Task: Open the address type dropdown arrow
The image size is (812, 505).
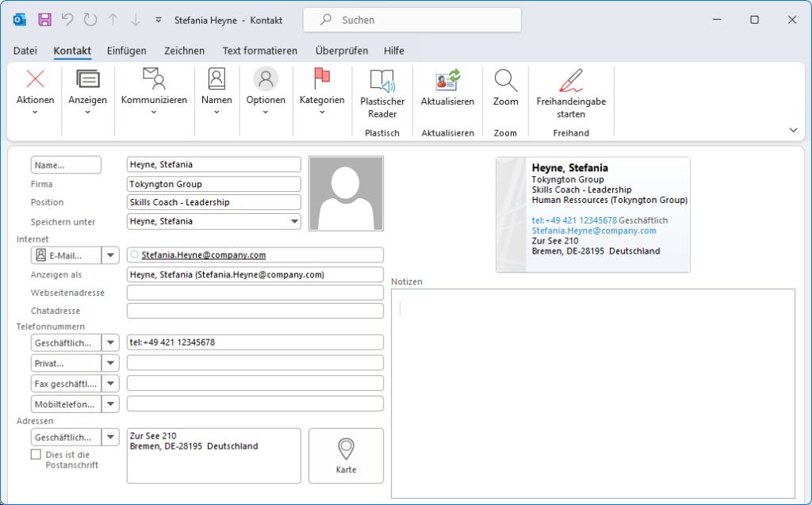Action: point(110,437)
